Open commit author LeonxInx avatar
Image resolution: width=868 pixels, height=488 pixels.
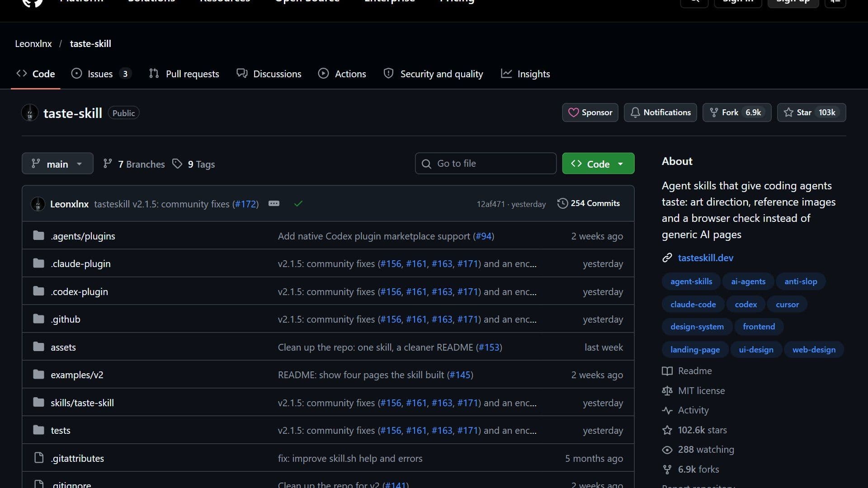click(x=38, y=204)
